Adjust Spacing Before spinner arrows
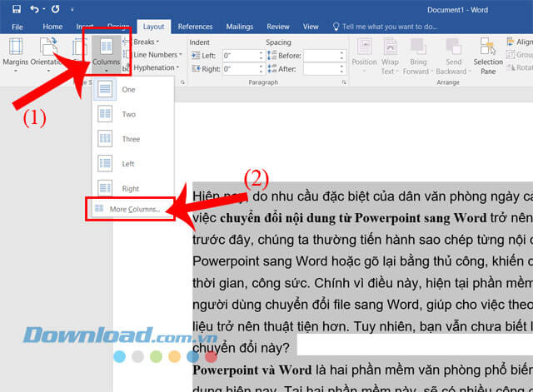533x392 pixels. pos(342,56)
